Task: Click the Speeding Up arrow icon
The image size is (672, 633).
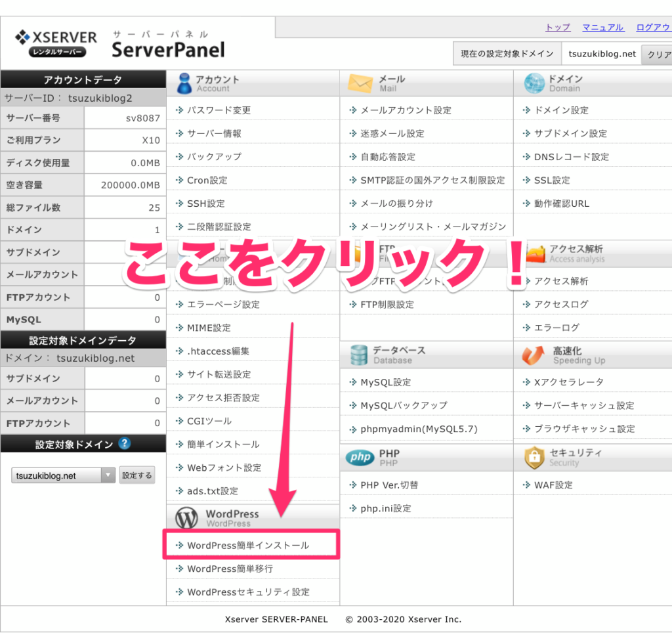Action: point(533,355)
